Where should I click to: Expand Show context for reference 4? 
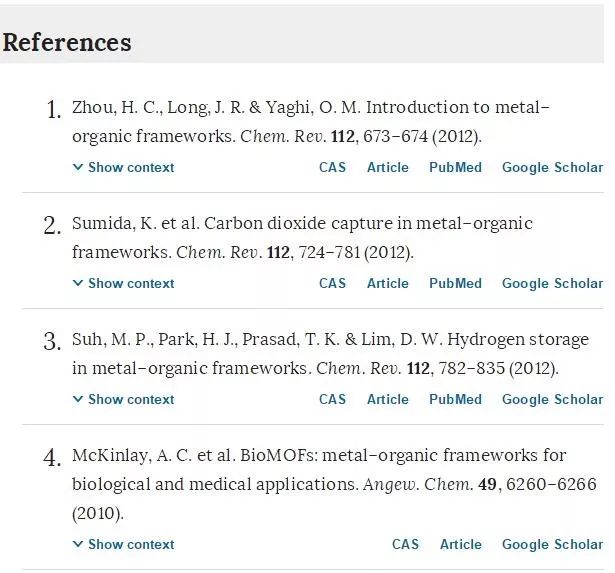point(124,545)
